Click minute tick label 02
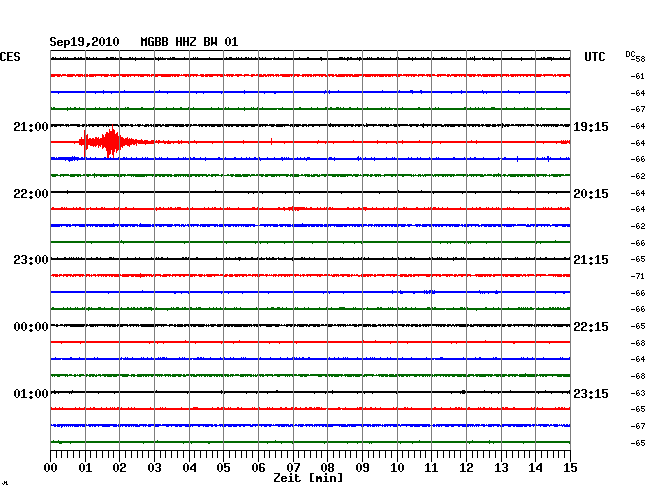Screen dimensions: 650x494 119,468
